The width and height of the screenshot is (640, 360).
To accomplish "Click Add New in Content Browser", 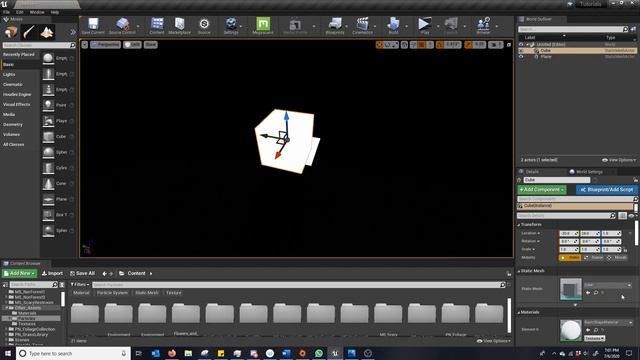I will (x=19, y=273).
